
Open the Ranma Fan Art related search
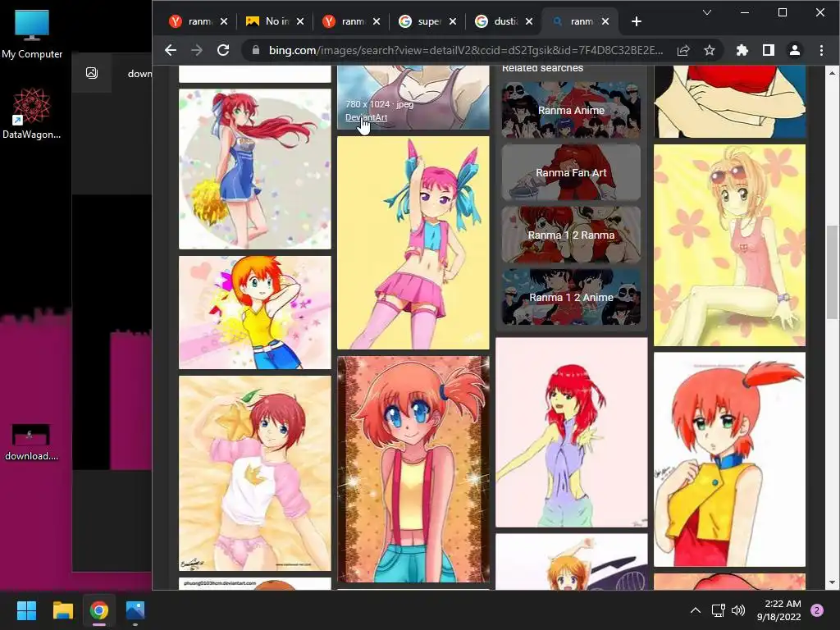point(571,172)
